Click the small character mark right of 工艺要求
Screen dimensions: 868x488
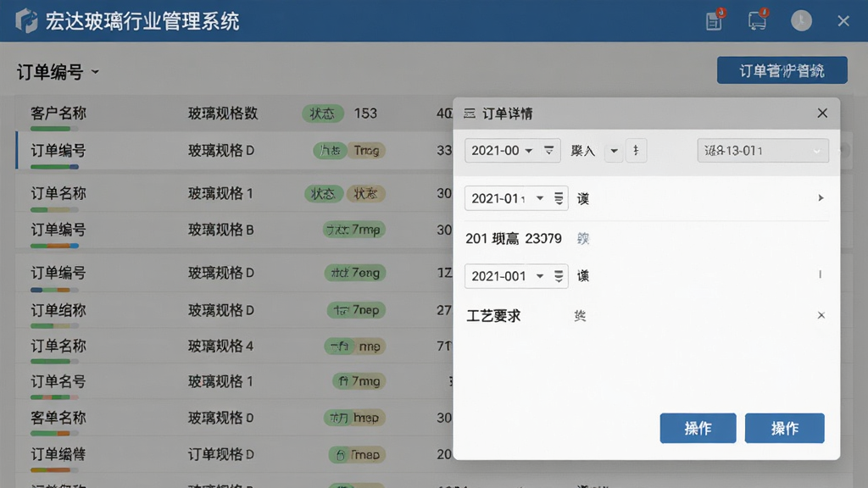580,315
